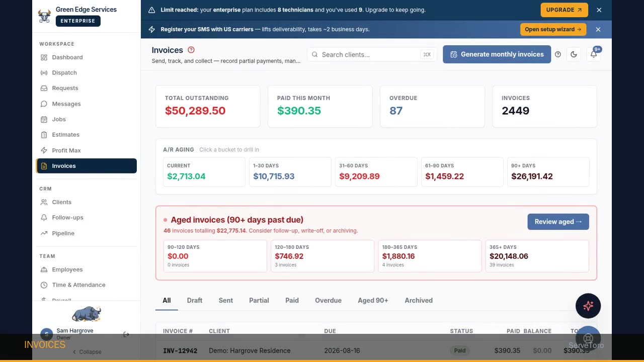Click the Status column header
Viewport: 644px width, 362px height.
coord(461,331)
